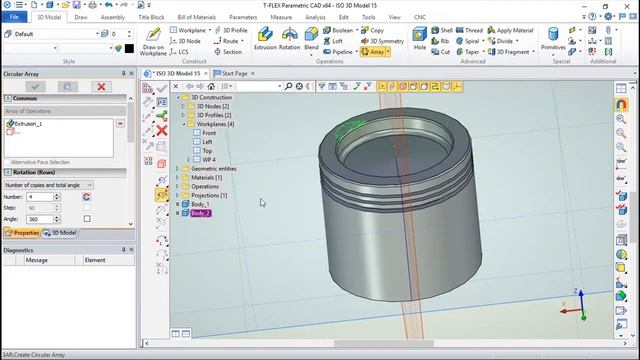Toggle Alternative Face Selection checkbox
The height and width of the screenshot is (360, 640).
(x=7, y=162)
